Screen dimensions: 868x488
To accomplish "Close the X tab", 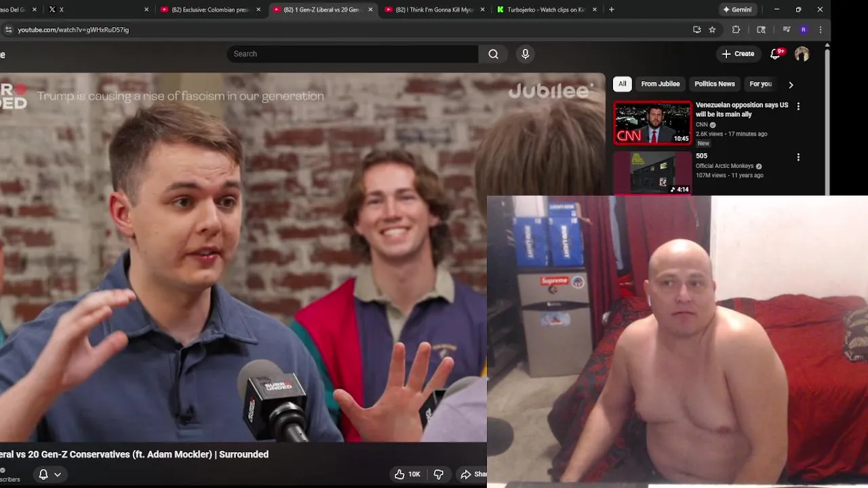I will click(x=146, y=9).
